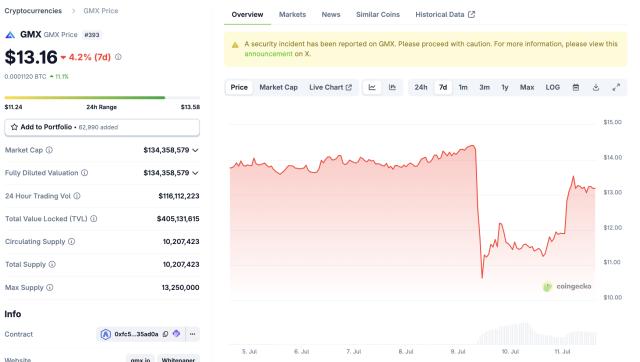Open the contract more options ellipsis
The image size is (640, 362).
coord(192,334)
